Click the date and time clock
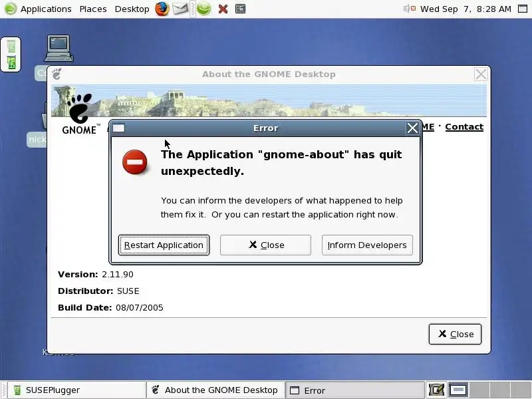Screen dimensions: 532x399 click(465, 9)
